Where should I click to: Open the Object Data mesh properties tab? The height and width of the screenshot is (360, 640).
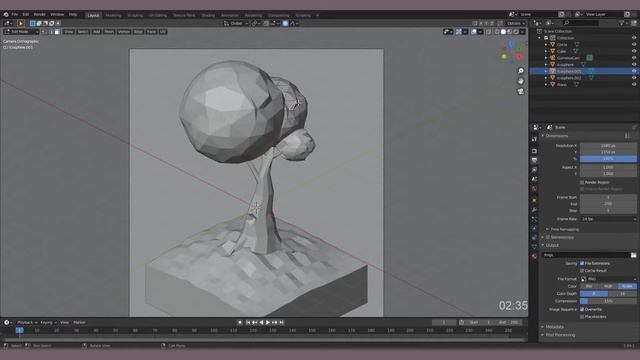[x=534, y=247]
